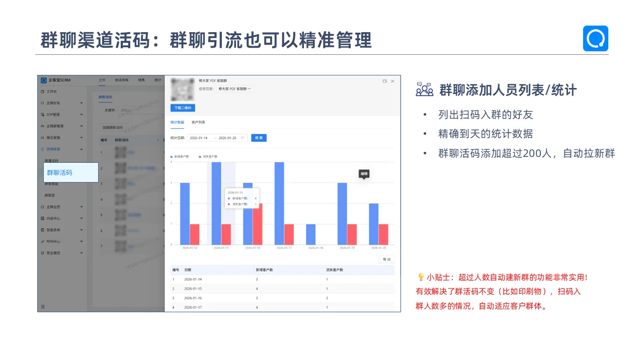Click the 帮大家 PDF 客服群 一 scope tag

click(x=234, y=88)
